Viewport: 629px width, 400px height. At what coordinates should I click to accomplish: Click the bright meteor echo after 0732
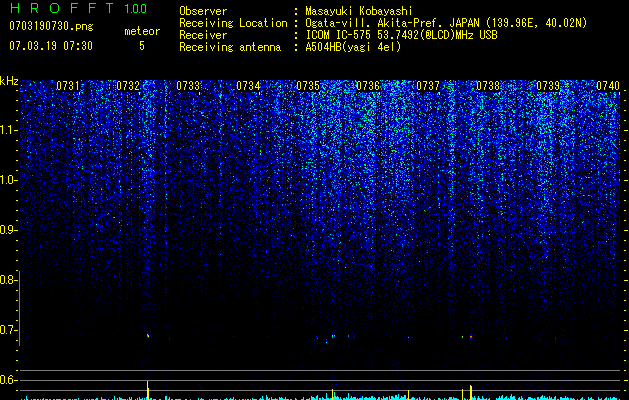coord(148,336)
